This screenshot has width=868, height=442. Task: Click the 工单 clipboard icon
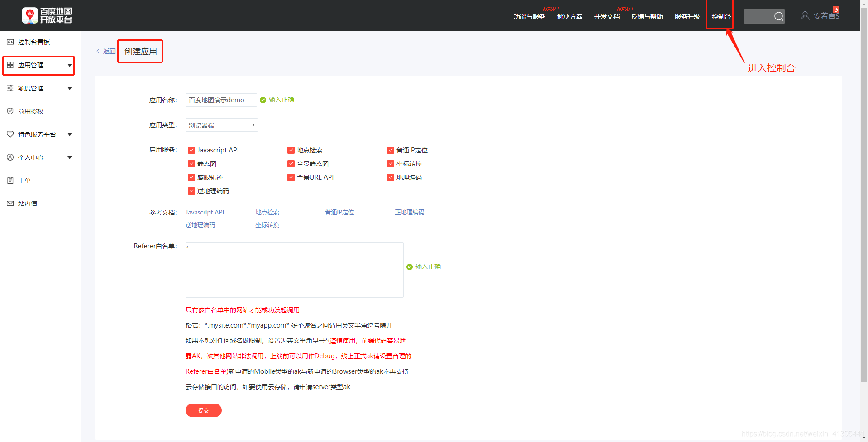click(10, 180)
